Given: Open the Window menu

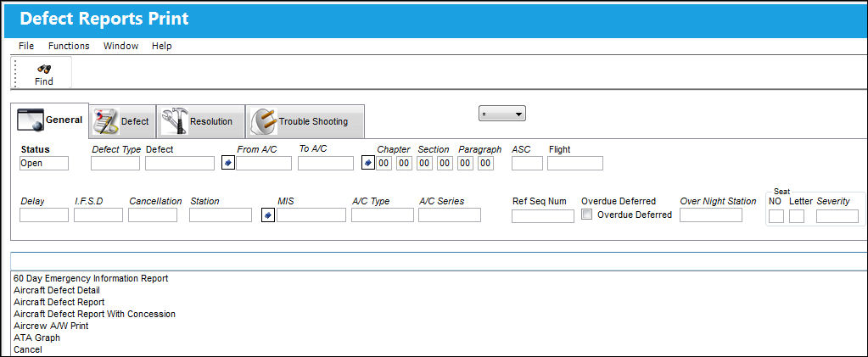Looking at the screenshot, I should tap(120, 46).
